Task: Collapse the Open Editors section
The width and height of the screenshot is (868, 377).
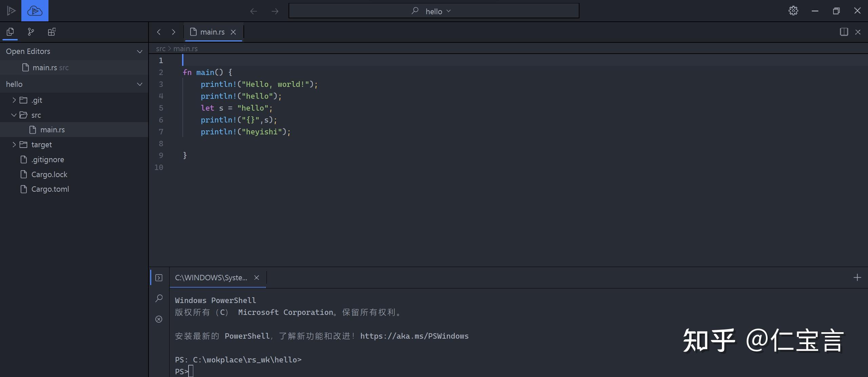Action: point(139,52)
